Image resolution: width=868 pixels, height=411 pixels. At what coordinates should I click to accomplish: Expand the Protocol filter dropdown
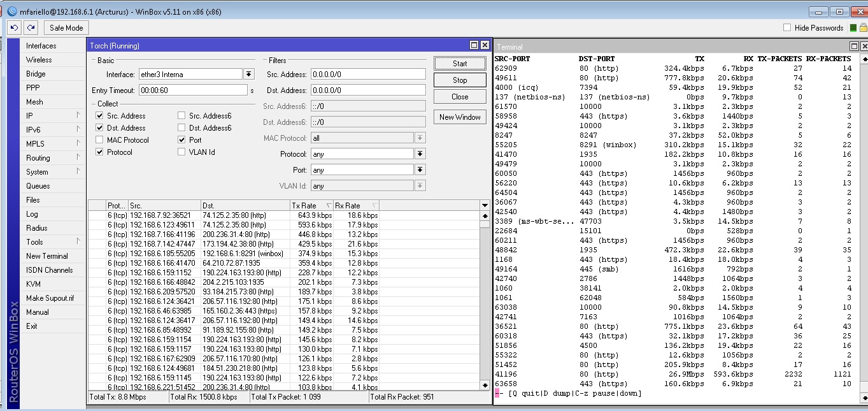point(420,154)
